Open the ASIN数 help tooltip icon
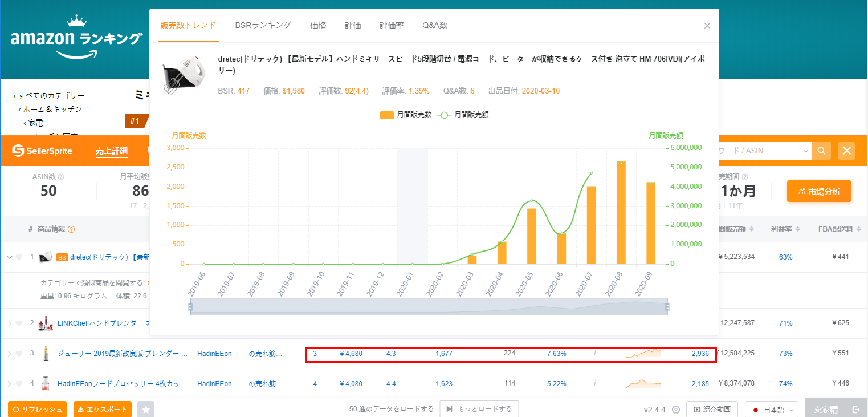 tap(61, 177)
